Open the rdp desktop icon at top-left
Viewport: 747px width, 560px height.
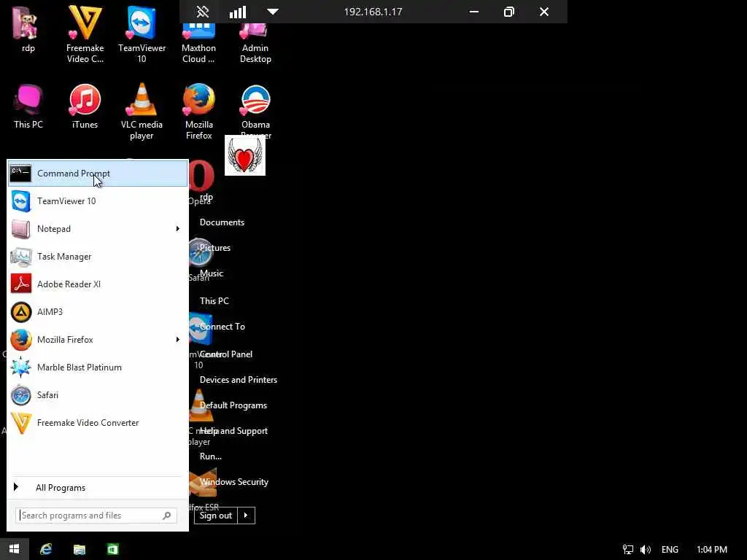tap(28, 28)
